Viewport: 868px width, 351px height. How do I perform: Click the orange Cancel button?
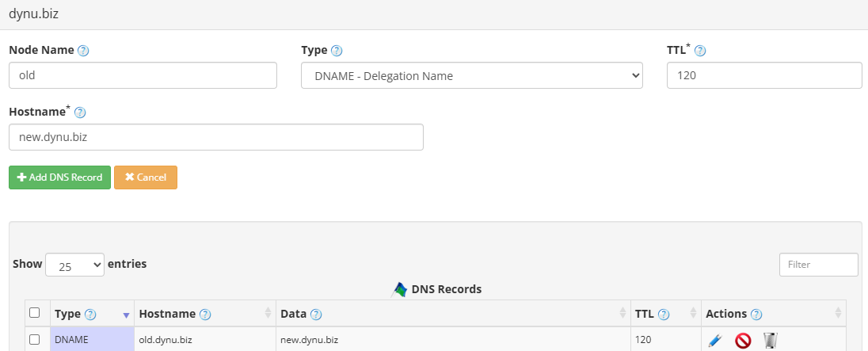point(146,177)
